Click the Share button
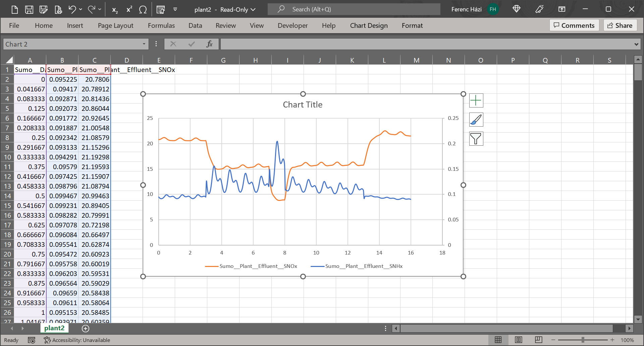This screenshot has height=346, width=644. point(620,25)
